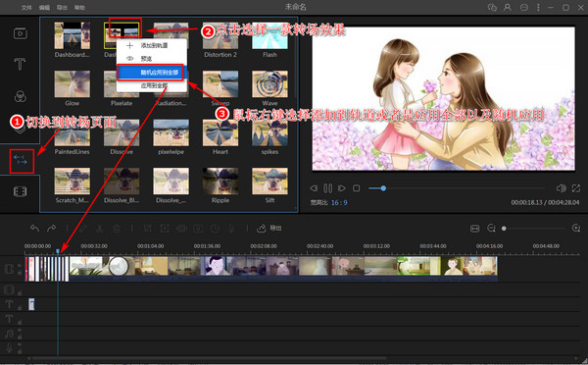
Task: Lock the picture-in-picture overlay track
Action: point(20,292)
